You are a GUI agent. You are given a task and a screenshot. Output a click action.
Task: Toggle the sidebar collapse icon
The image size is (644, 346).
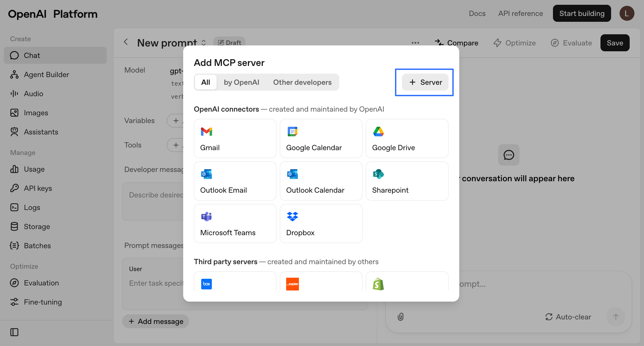click(14, 332)
